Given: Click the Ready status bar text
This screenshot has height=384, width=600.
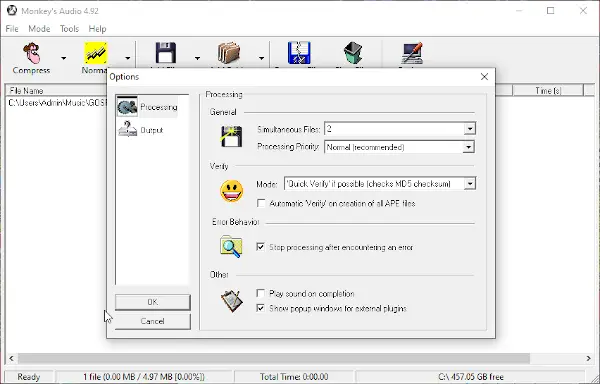Looking at the screenshot, I should point(29,377).
